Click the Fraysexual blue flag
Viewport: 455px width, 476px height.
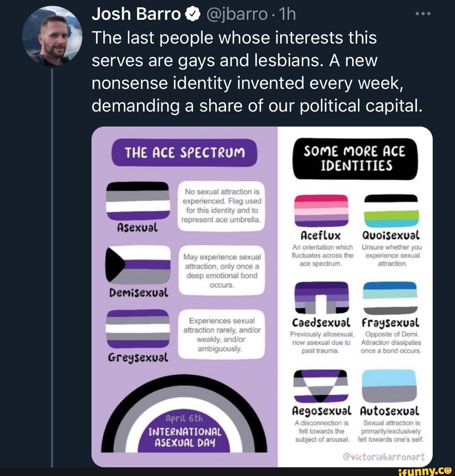[390, 298]
